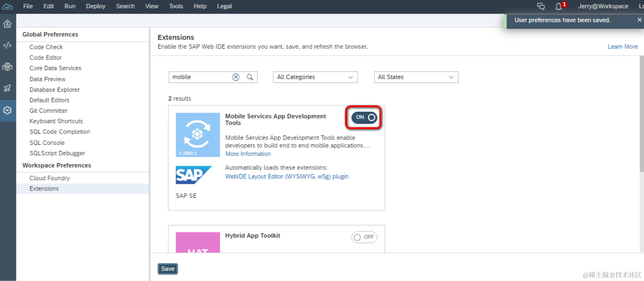This screenshot has height=281, width=644.
Task: Click the Hybrid App Toolkit title
Action: 253,236
